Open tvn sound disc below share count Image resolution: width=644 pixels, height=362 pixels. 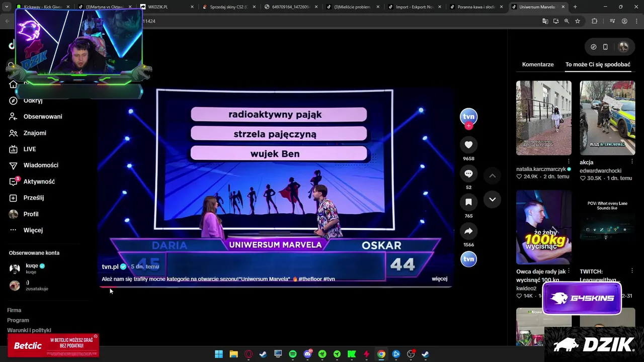(x=468, y=259)
